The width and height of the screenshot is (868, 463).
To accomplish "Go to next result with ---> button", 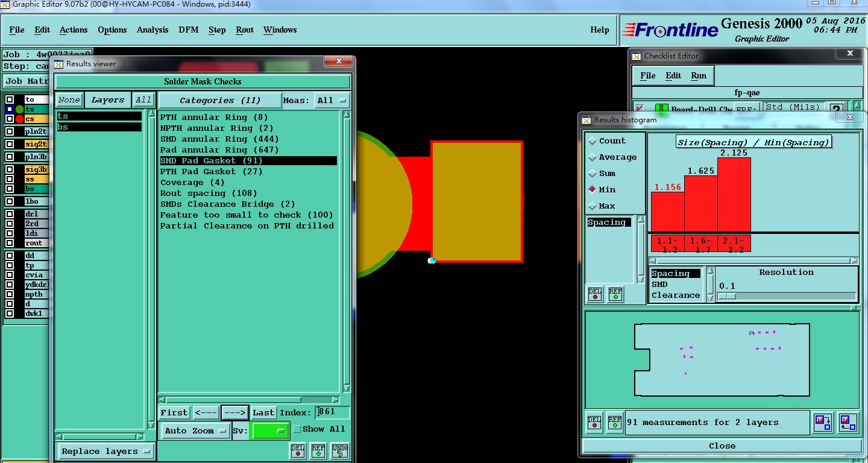I will [234, 413].
